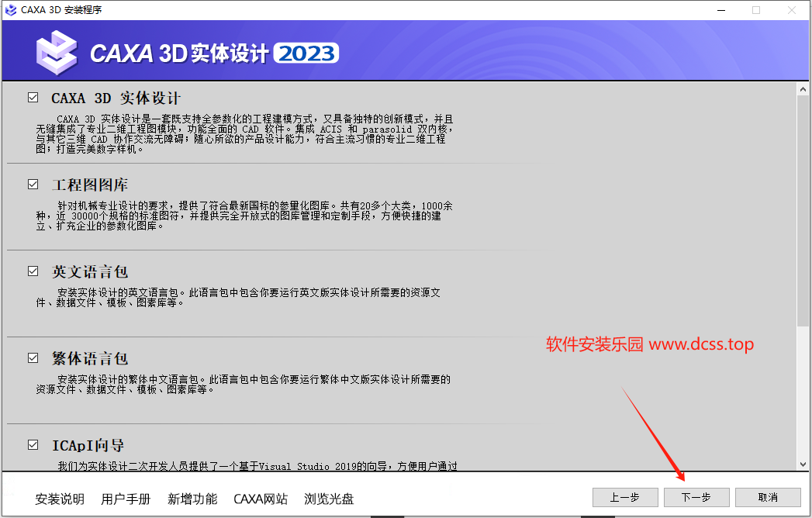Minimize the installer window

coord(719,10)
